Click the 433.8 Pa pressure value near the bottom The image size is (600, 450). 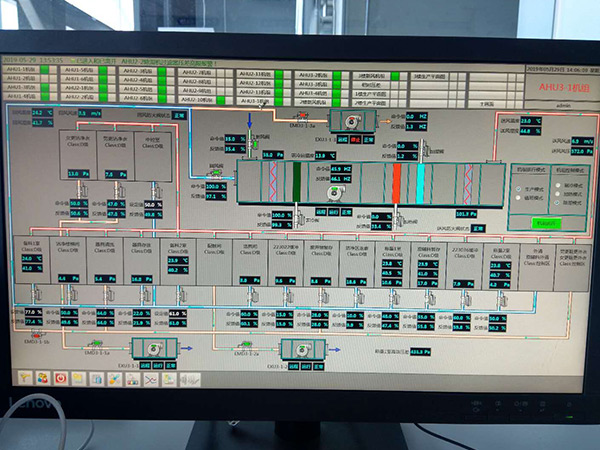click(421, 352)
